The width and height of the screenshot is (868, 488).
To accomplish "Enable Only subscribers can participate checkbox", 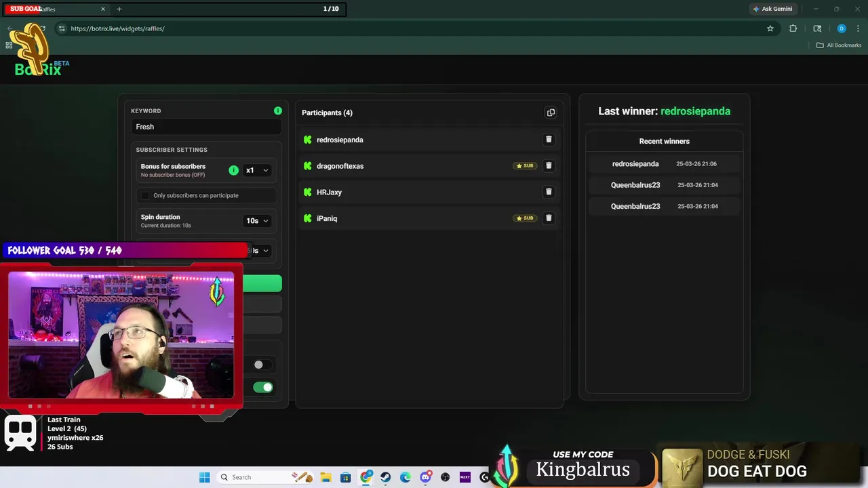I will [144, 195].
